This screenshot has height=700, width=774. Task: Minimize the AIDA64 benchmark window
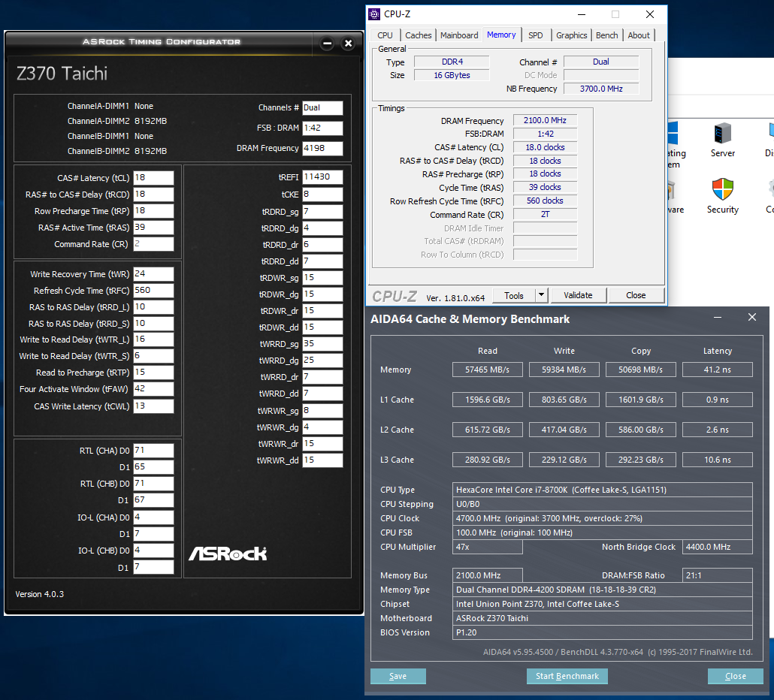pos(717,317)
